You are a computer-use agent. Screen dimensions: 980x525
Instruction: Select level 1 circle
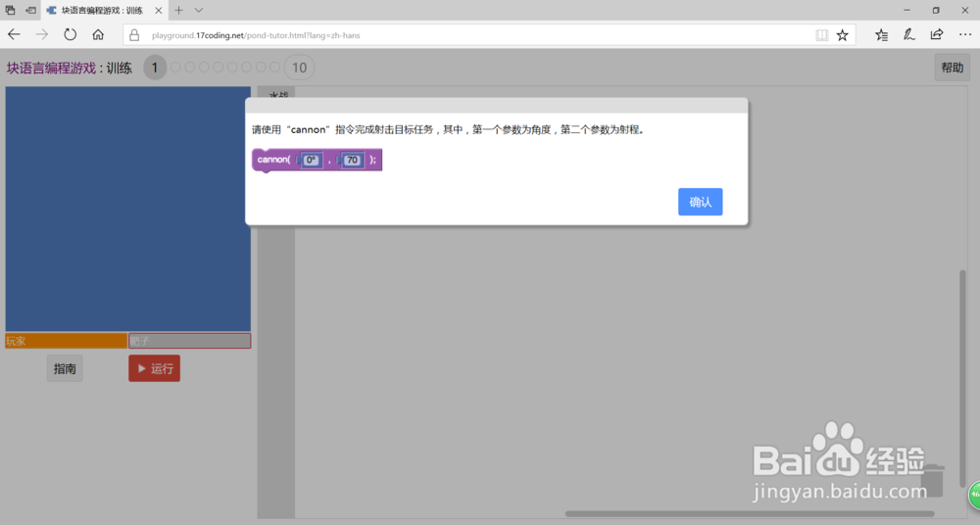click(155, 68)
